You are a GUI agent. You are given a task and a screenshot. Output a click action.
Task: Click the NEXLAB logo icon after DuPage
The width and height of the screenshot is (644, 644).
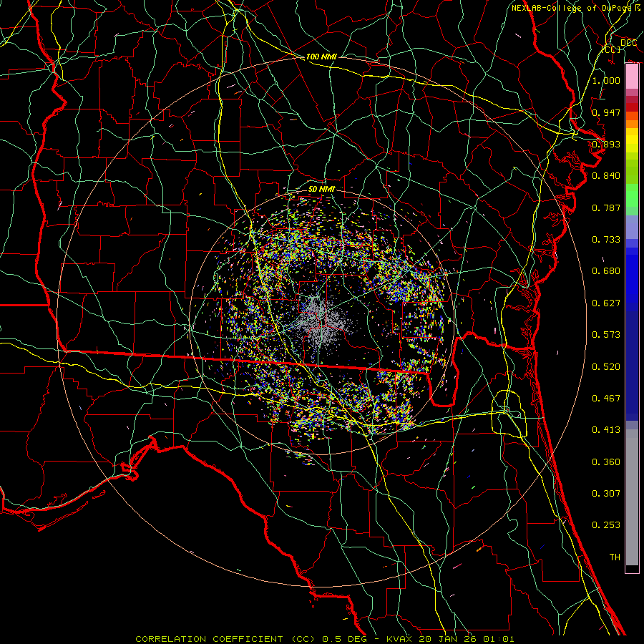(637, 8)
